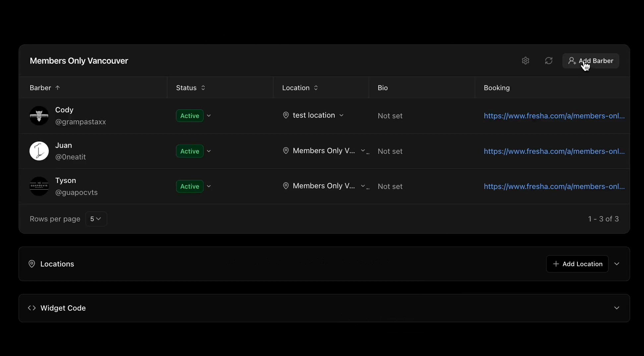Sort table by Location column

click(x=316, y=88)
